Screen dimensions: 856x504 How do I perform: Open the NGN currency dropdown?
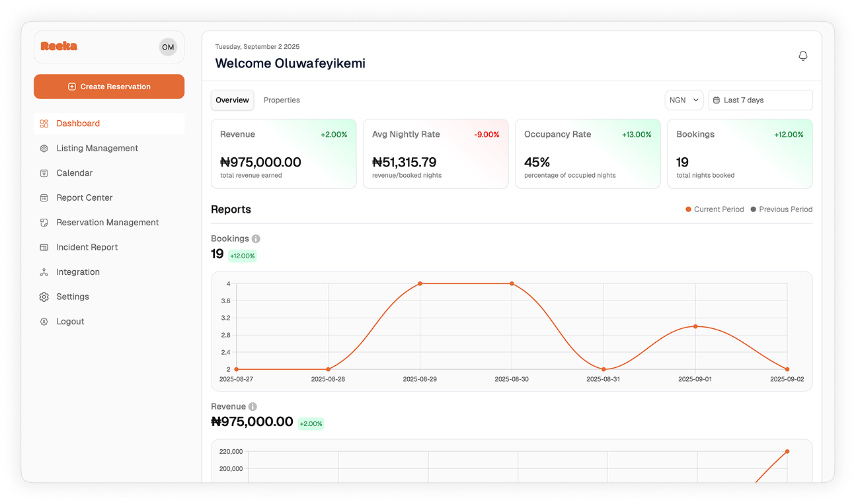tap(684, 100)
